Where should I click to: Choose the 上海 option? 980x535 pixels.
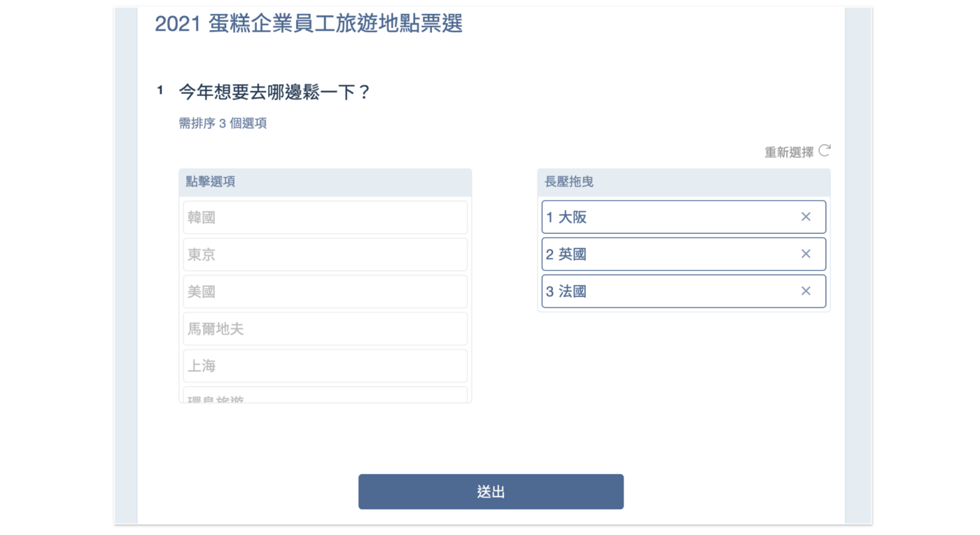point(325,366)
